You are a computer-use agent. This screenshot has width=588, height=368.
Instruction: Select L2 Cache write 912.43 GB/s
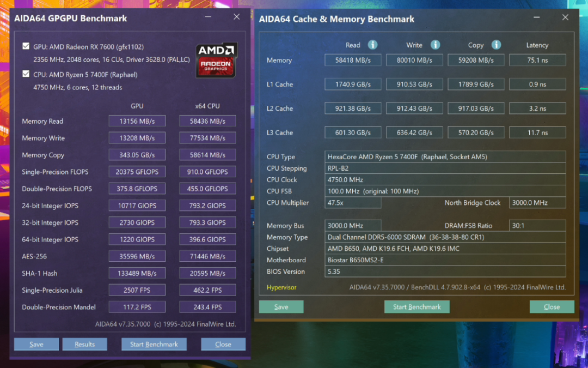(x=414, y=108)
